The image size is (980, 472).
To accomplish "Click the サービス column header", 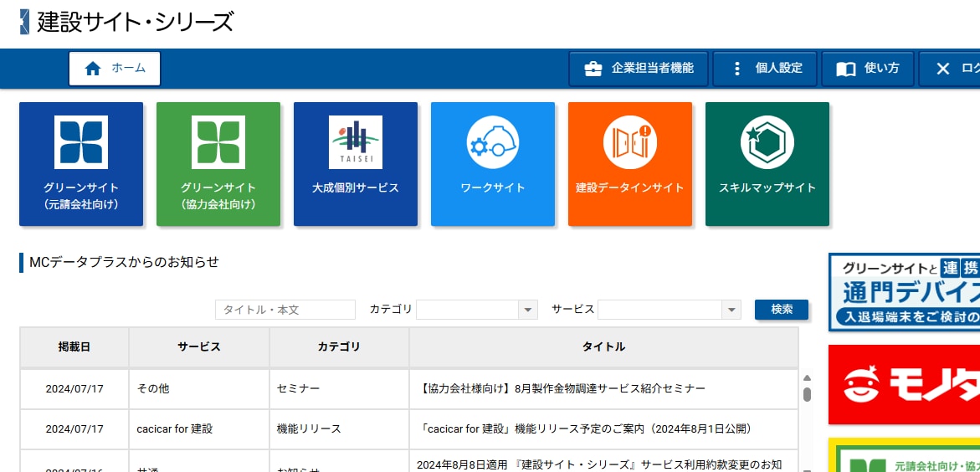I will [x=198, y=347].
